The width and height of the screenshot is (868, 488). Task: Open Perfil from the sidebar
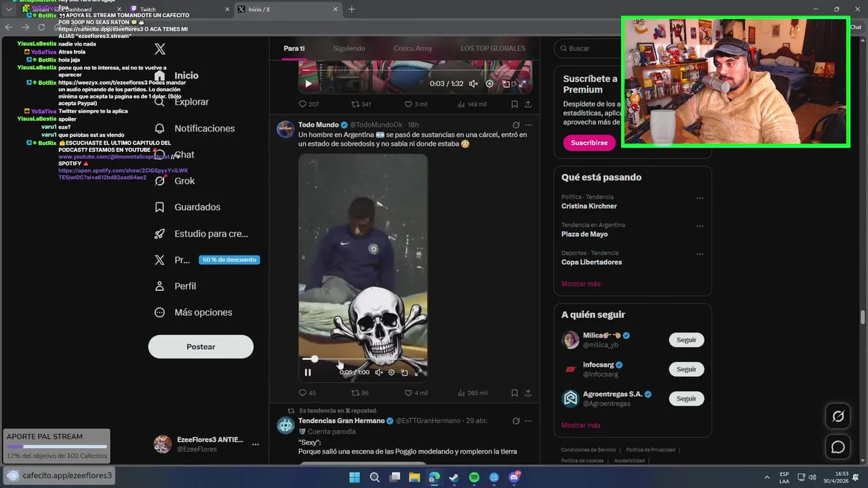click(x=175, y=286)
